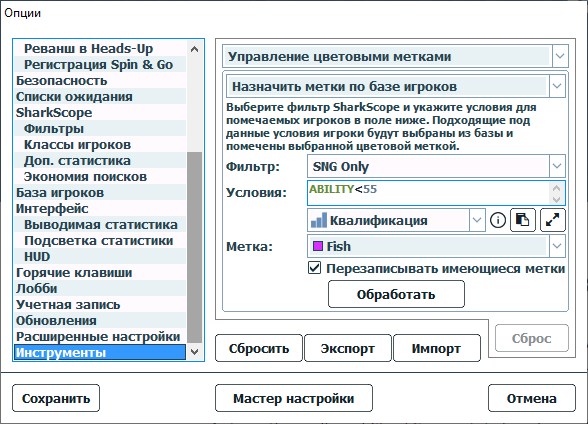The height and width of the screenshot is (424, 588).
Task: Select Реванш в Heads-Up in list
Action: tap(100, 48)
